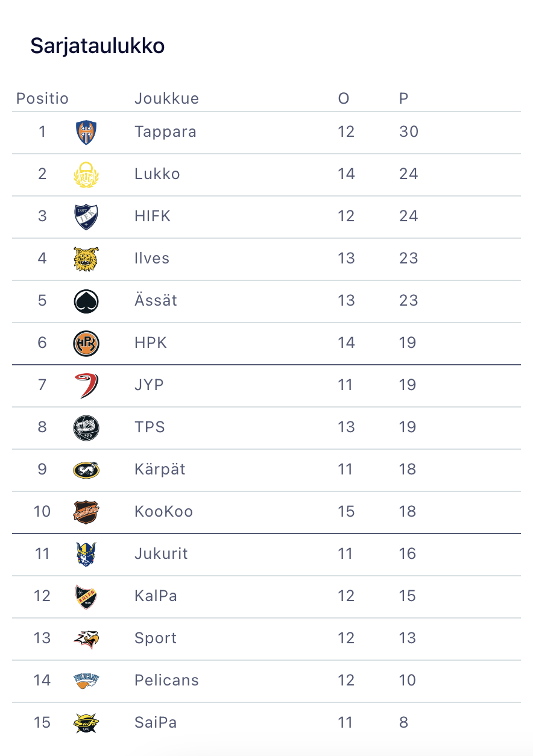The width and height of the screenshot is (533, 756).
Task: Open the SaiPa team name link
Action: [x=156, y=723]
